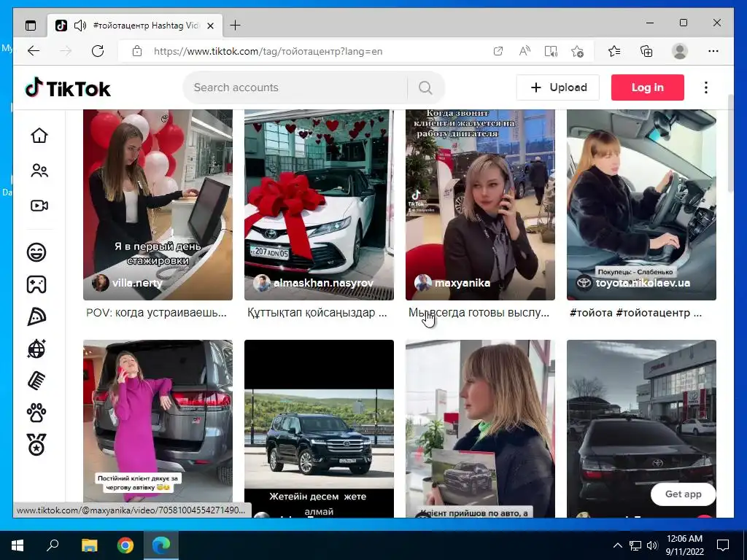
Task: Open Edge vertical tabs panel icon
Action: [31, 26]
